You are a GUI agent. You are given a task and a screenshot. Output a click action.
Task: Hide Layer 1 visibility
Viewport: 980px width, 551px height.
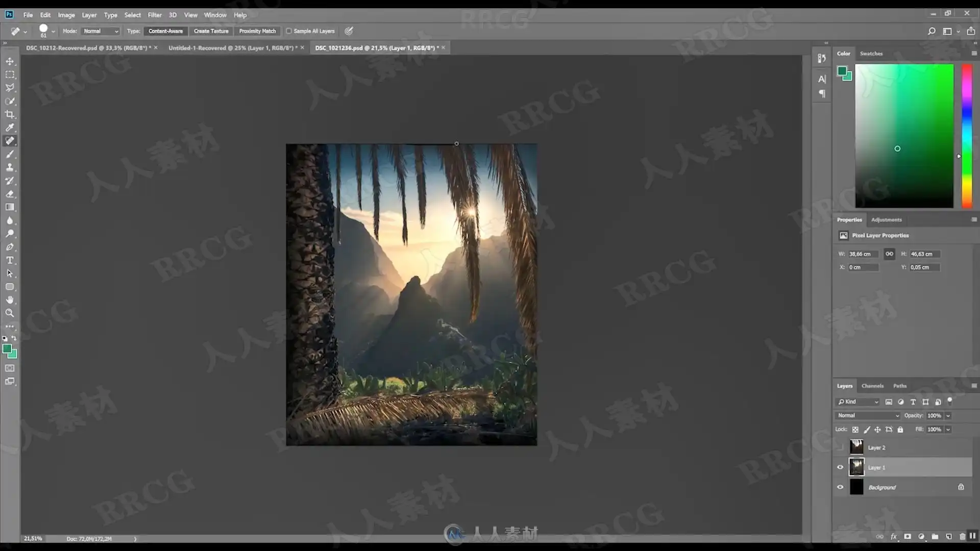[x=840, y=467]
